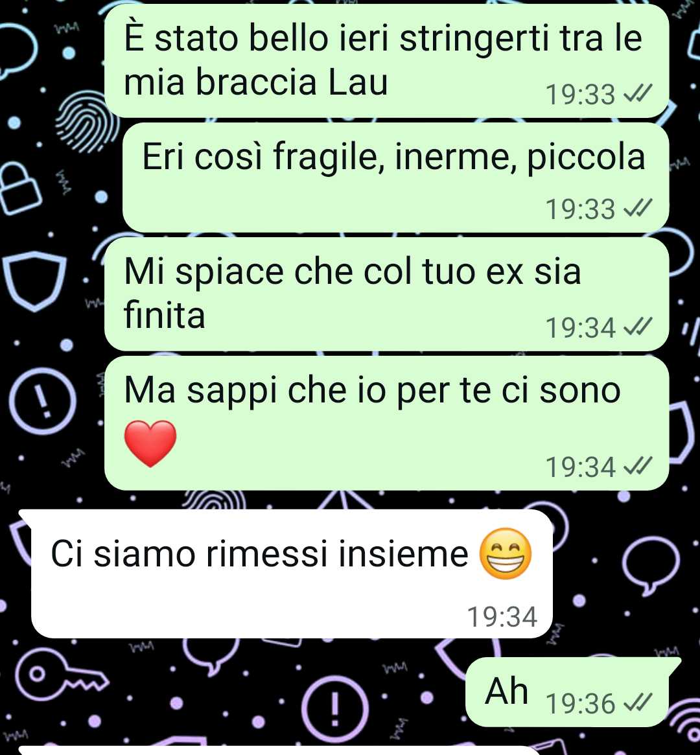Tap the 19:36 timestamp on 'Ah'
The height and width of the screenshot is (755, 700).
pos(581,704)
